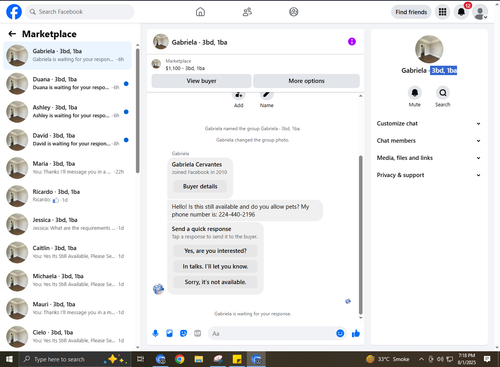
Task: Click the Find friends button
Action: click(x=411, y=12)
